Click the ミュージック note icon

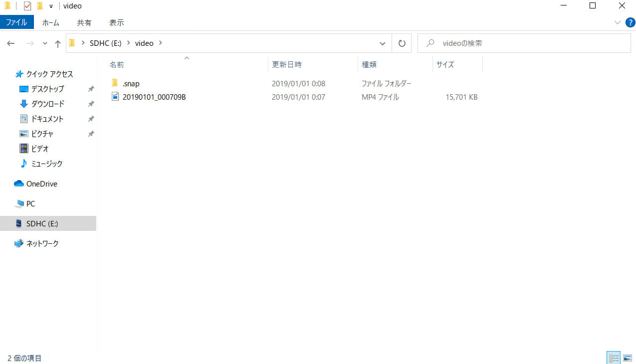click(x=23, y=164)
